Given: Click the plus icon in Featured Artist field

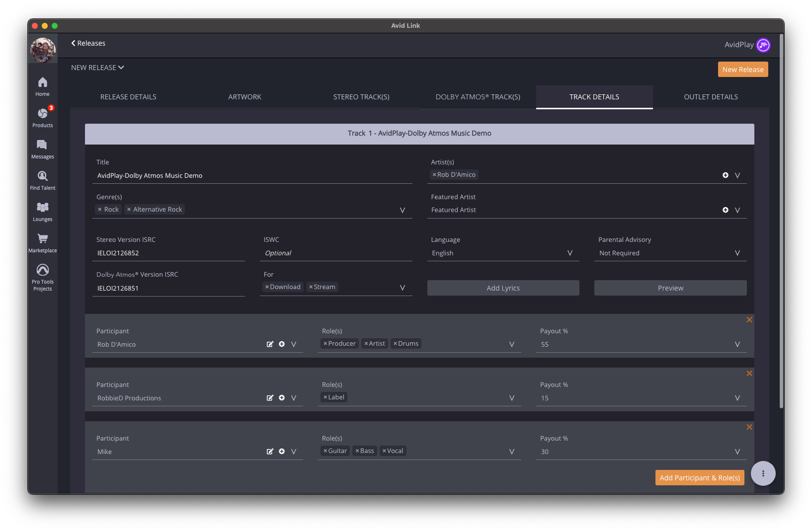Looking at the screenshot, I should coord(726,210).
